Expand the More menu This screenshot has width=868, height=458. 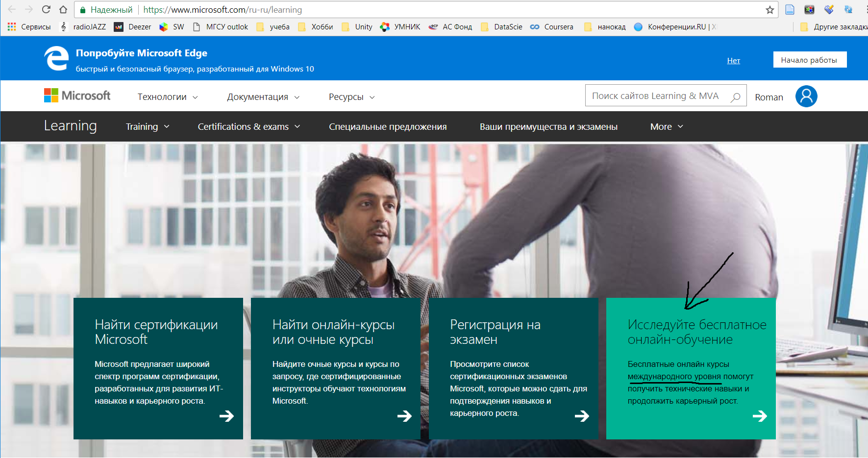[667, 126]
